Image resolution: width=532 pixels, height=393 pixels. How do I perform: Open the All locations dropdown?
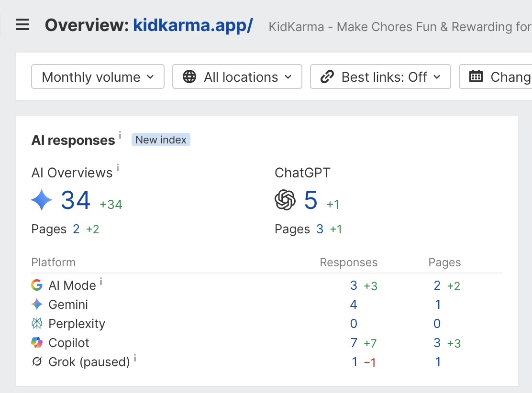coord(237,76)
